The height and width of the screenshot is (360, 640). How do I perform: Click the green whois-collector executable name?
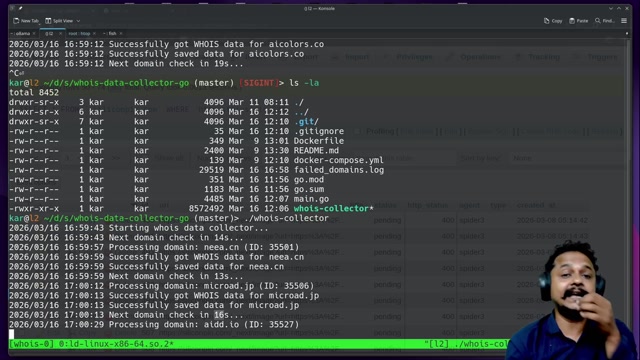(x=331, y=209)
